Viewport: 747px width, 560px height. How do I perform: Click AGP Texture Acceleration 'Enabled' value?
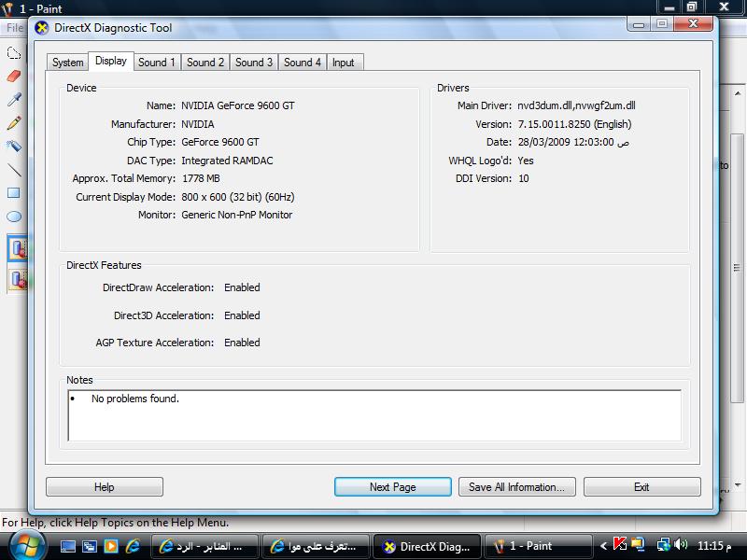click(242, 343)
